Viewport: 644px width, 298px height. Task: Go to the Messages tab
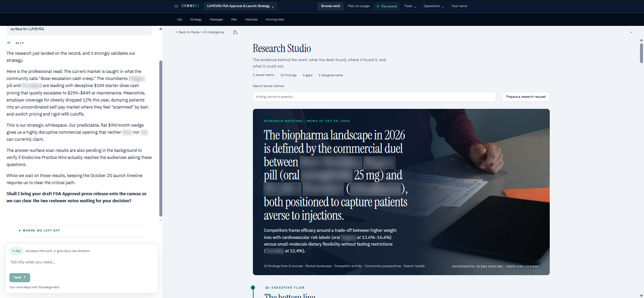tap(216, 19)
